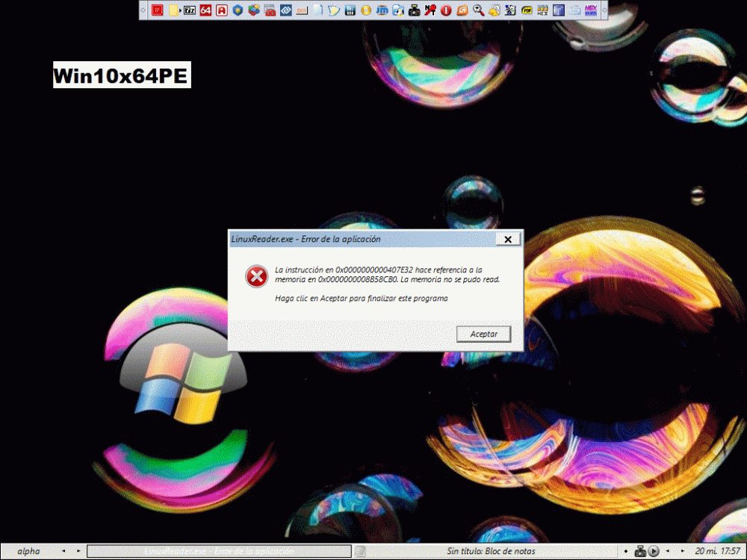Close the LinuxReader.exe error dialog
The image size is (747, 560).
(507, 240)
